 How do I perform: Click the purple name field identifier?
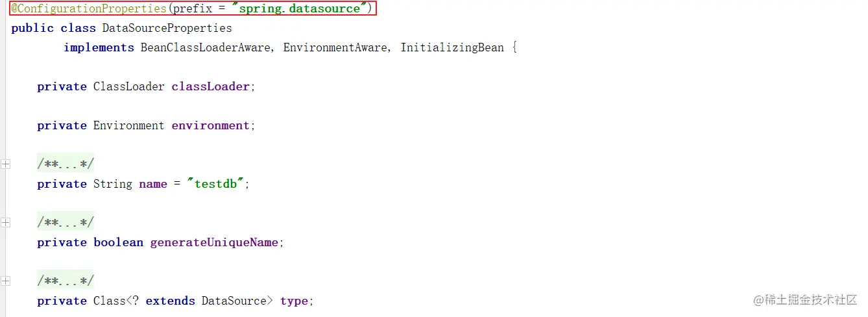153,184
